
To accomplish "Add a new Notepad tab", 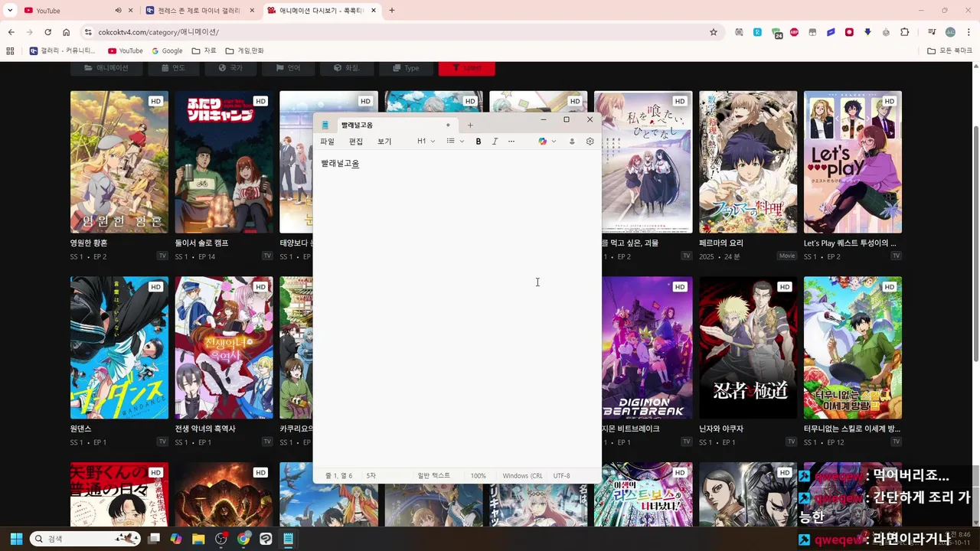I will tap(470, 125).
